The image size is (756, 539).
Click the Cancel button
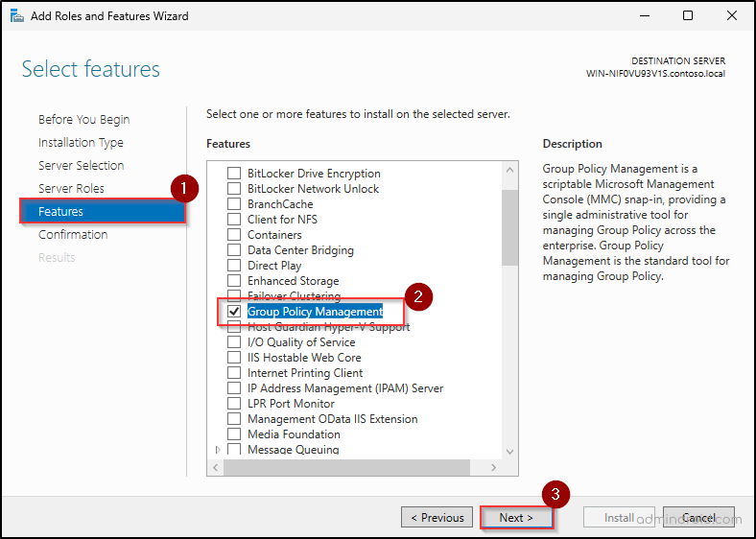698,517
